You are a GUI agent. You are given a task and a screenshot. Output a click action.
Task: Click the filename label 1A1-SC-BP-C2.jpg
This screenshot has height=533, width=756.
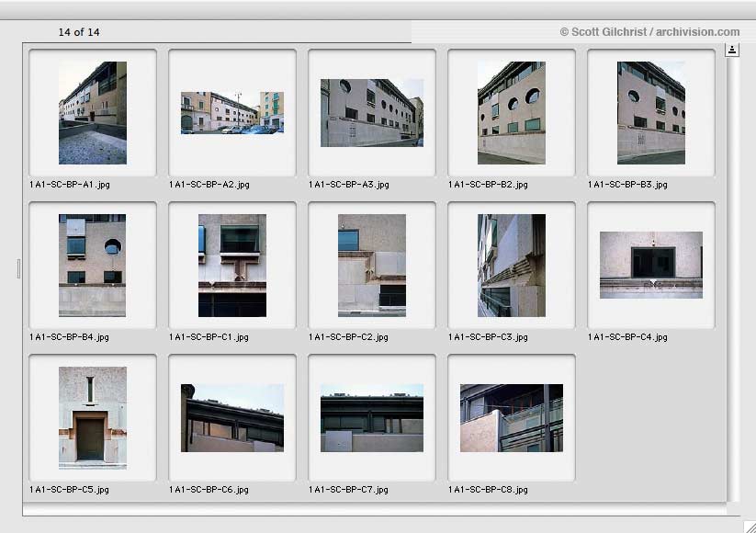pyautogui.click(x=348, y=337)
